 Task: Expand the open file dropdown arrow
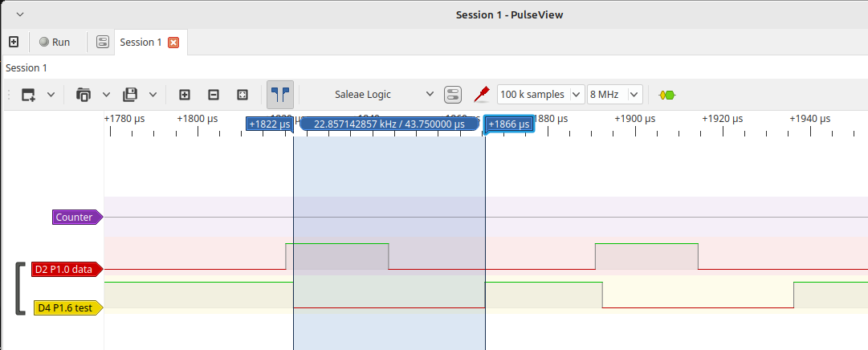106,95
